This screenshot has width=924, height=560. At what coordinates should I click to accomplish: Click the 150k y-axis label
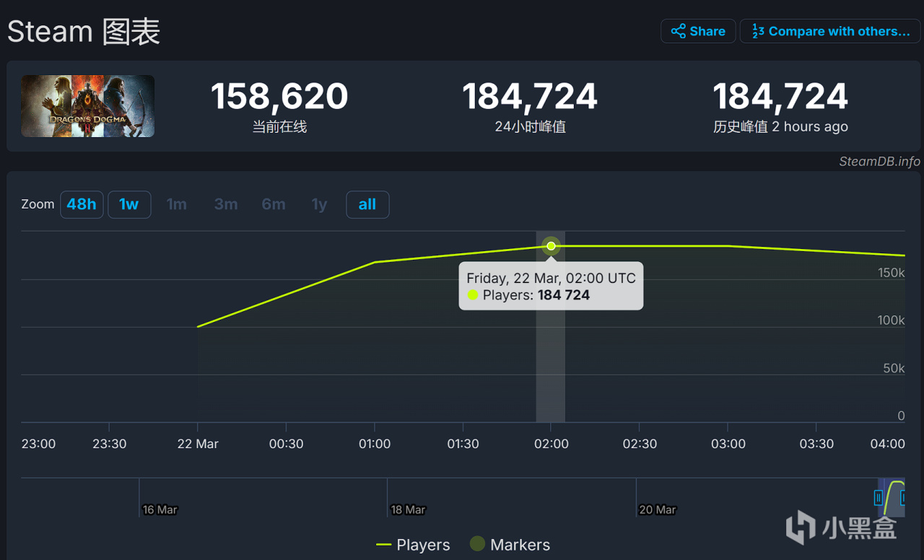(891, 273)
